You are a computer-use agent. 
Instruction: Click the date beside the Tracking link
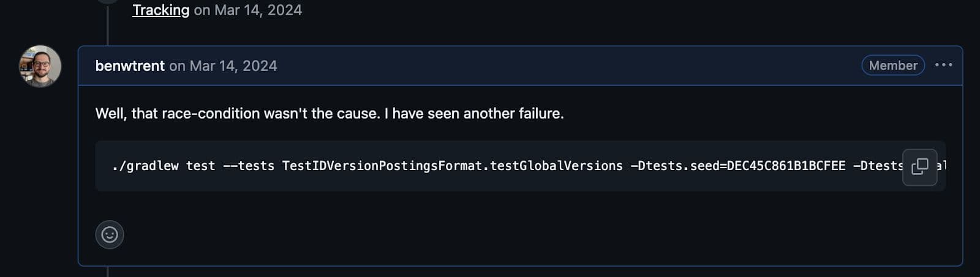point(258,10)
